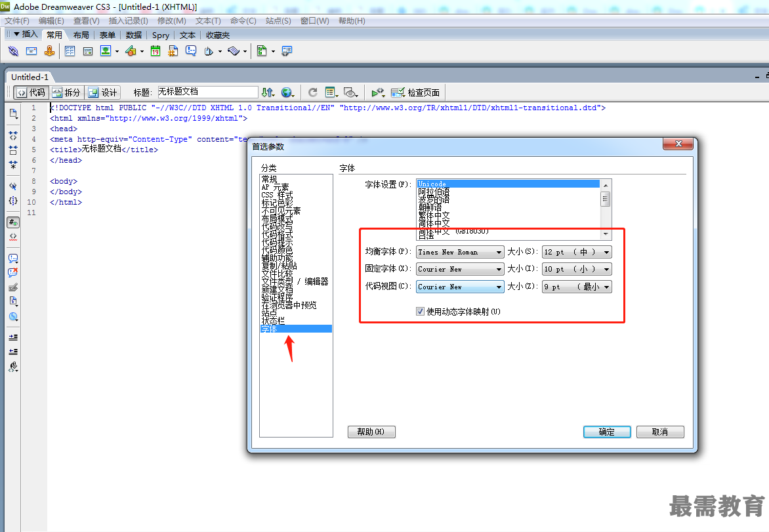The width and height of the screenshot is (769, 532).
Task: Click the Head tags insert icon
Action: [x=209, y=51]
